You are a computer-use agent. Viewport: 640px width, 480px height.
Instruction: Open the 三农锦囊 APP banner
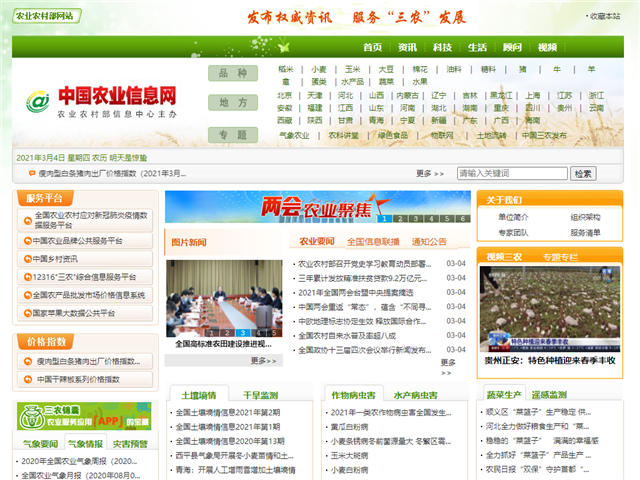pyautogui.click(x=84, y=416)
